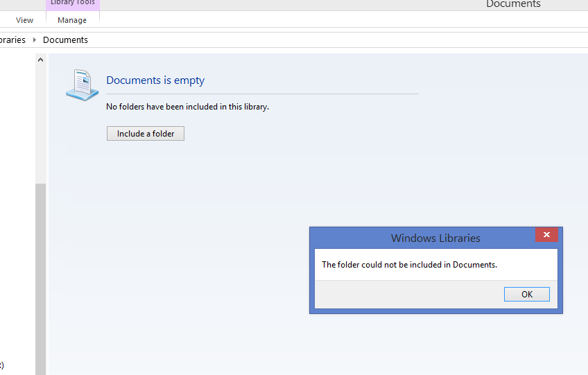The image size is (588, 375).
Task: Open the Manage ribbon tab
Action: (x=72, y=20)
